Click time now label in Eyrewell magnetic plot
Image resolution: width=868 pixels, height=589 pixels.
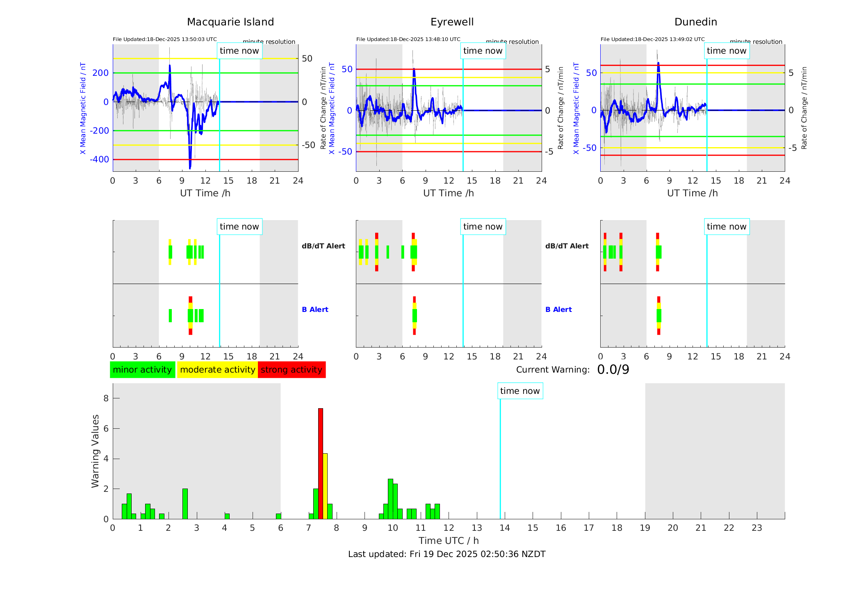point(483,51)
